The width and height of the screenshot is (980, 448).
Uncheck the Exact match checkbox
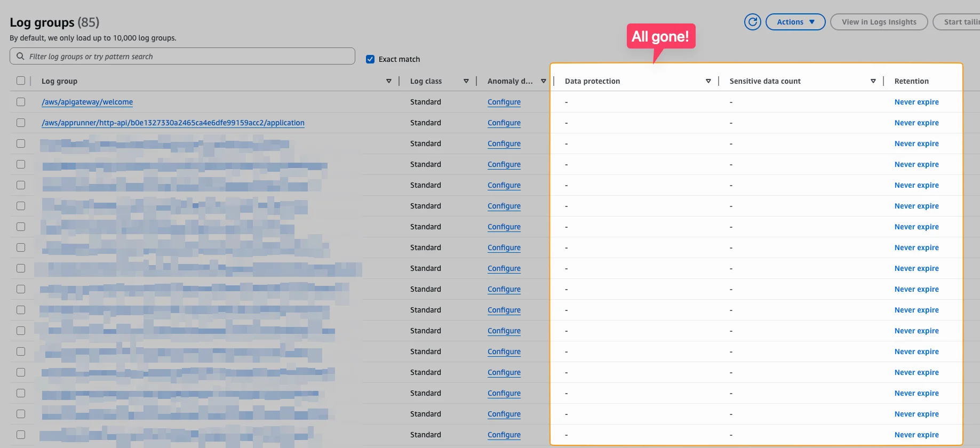coord(370,59)
